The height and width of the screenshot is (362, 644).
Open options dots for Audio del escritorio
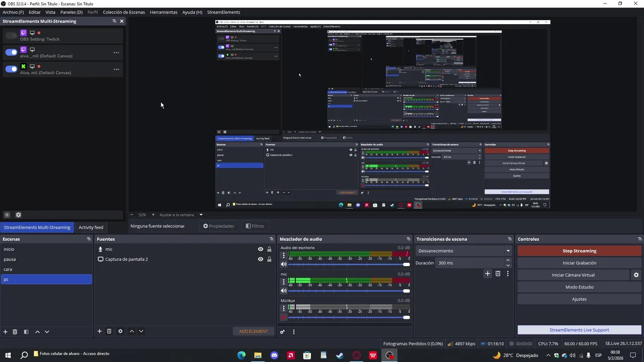(x=284, y=255)
